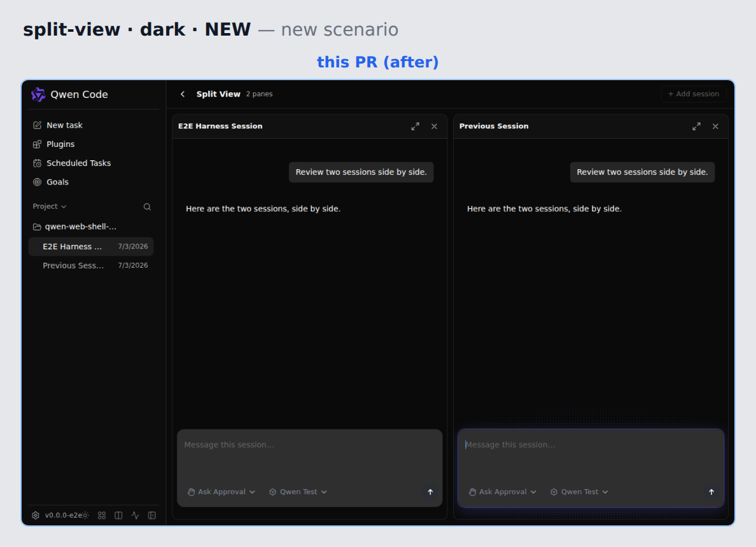Image resolution: width=756 pixels, height=547 pixels.
Task: Open the Ask Approval dropdown in the E2E Harness pane
Action: 221,492
